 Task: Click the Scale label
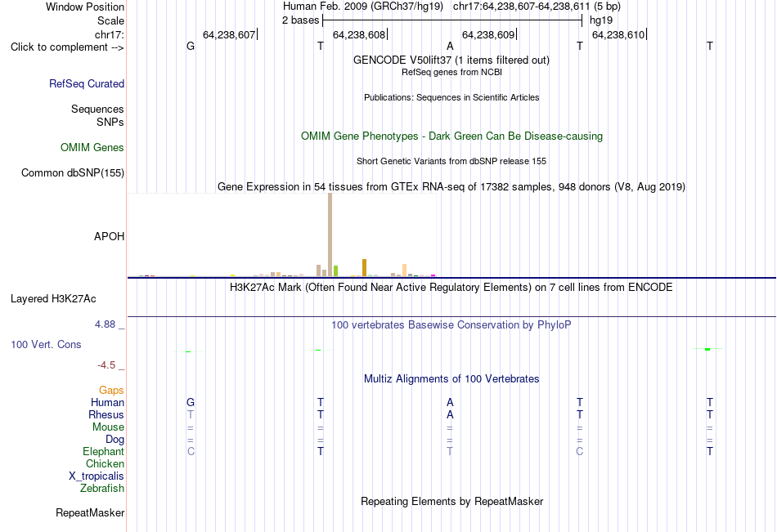[x=111, y=20]
